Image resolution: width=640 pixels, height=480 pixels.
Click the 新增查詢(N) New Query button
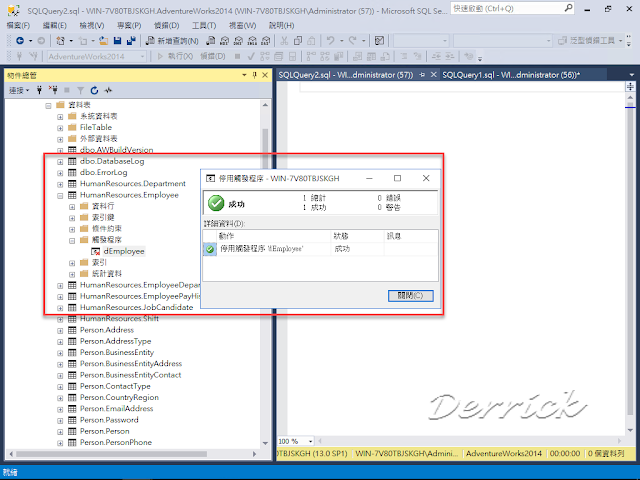pos(172,40)
